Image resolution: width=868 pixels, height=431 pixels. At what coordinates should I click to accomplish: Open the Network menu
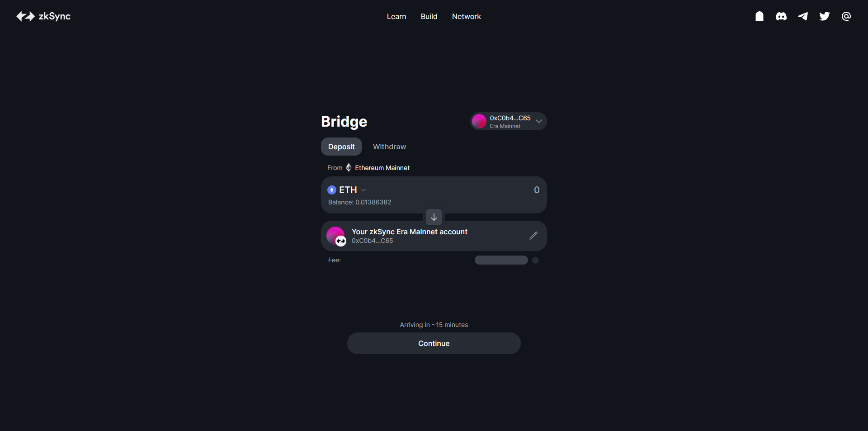pyautogui.click(x=467, y=16)
